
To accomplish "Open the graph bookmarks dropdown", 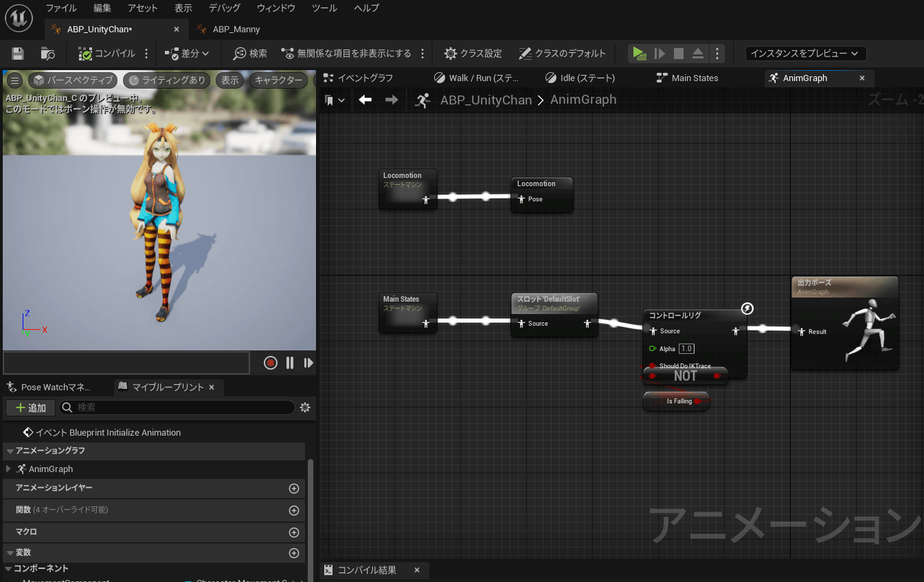I will (x=335, y=100).
